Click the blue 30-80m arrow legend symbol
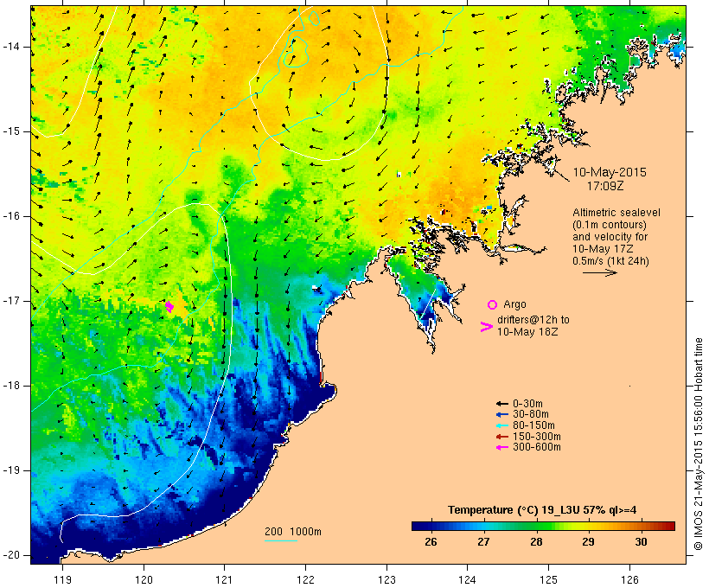Viewport: 709px width, 588px height. [x=501, y=414]
